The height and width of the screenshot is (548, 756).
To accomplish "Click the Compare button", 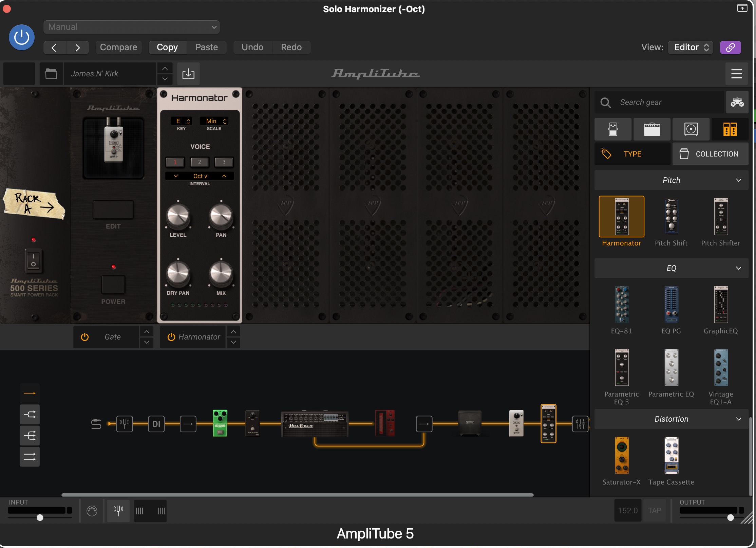I will (x=118, y=47).
